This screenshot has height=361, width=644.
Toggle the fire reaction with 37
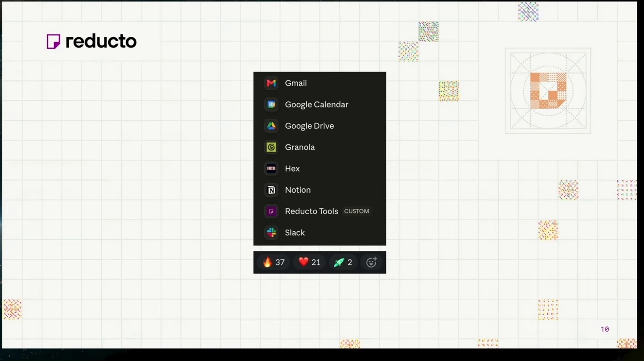pyautogui.click(x=274, y=262)
